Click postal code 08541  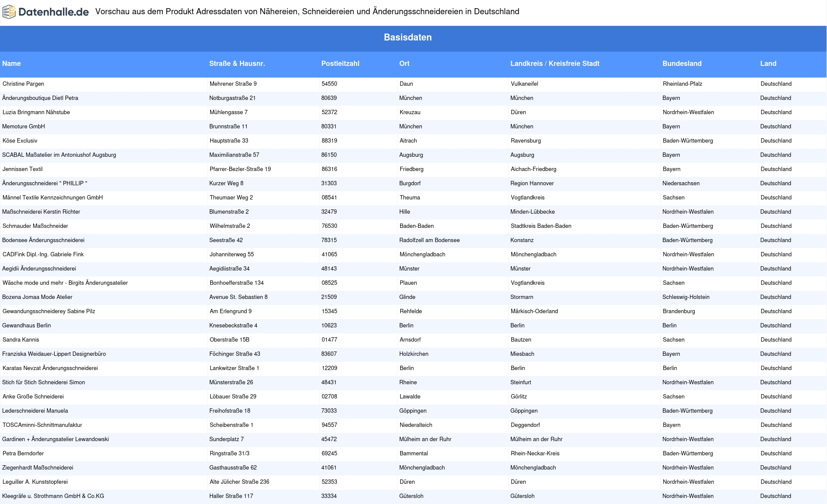(330, 198)
